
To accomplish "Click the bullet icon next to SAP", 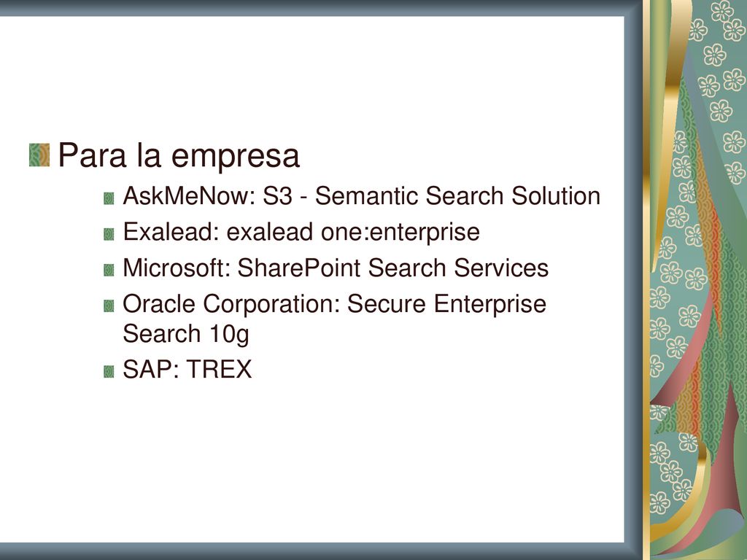I will [x=109, y=371].
